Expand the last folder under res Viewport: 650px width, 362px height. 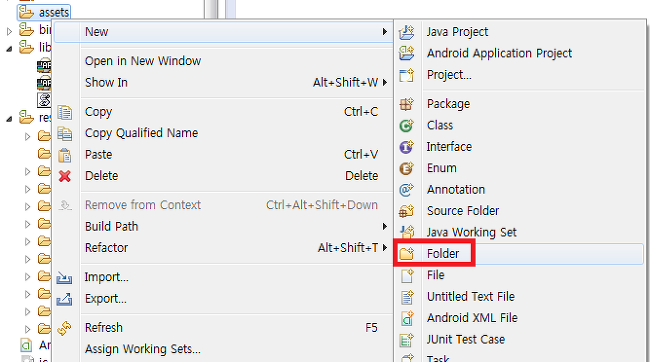(x=27, y=330)
